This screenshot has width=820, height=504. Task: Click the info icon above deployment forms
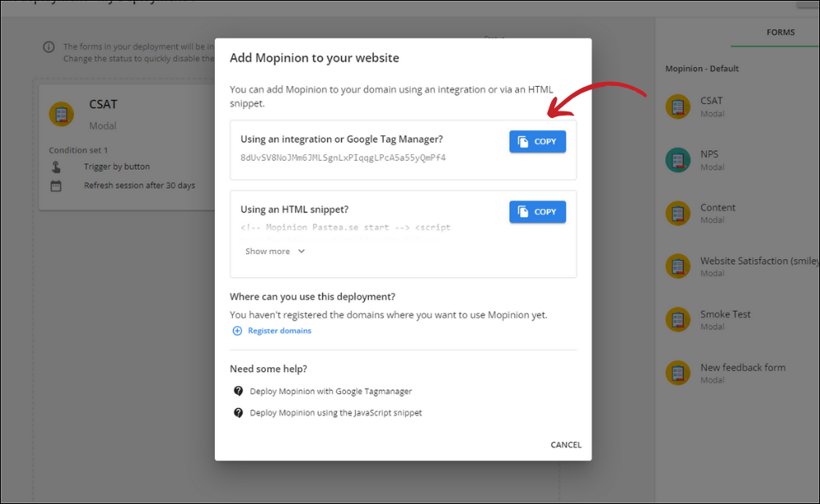click(50, 48)
